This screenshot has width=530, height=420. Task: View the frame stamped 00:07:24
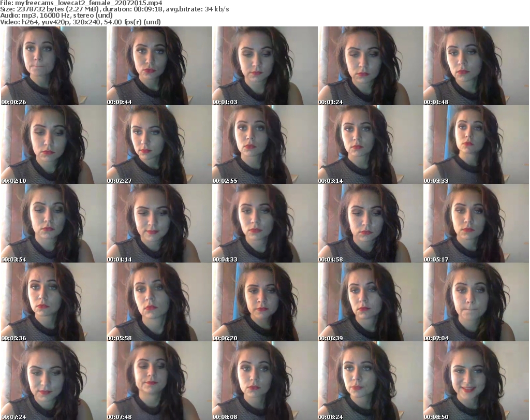click(x=53, y=381)
